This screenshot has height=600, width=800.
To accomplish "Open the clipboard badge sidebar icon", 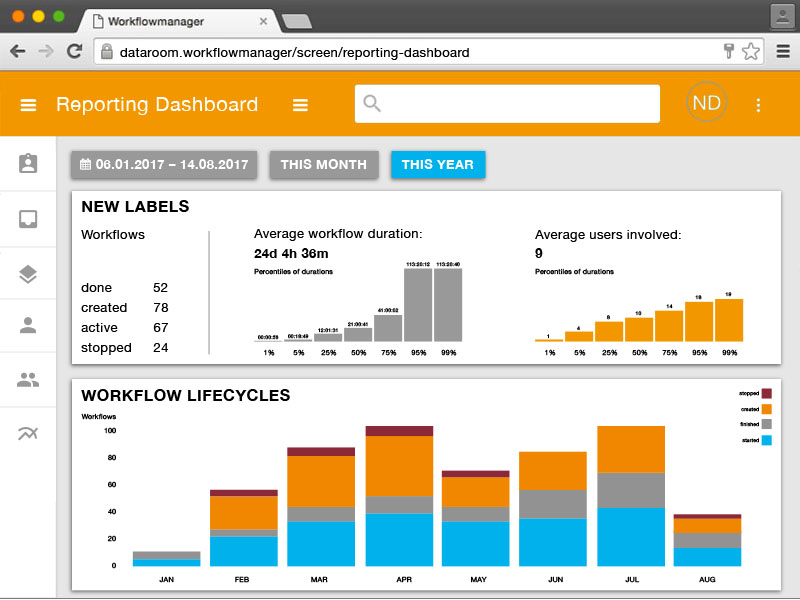I will [28, 163].
